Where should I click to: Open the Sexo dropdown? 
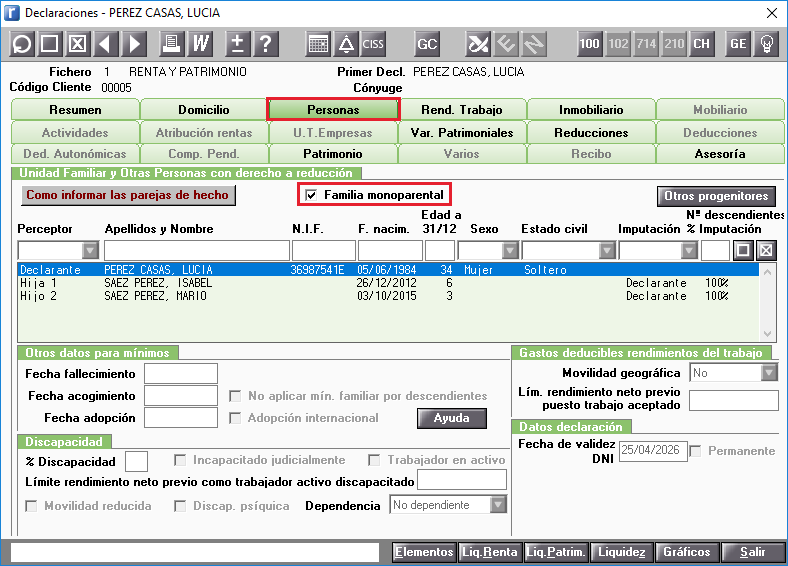[510, 250]
